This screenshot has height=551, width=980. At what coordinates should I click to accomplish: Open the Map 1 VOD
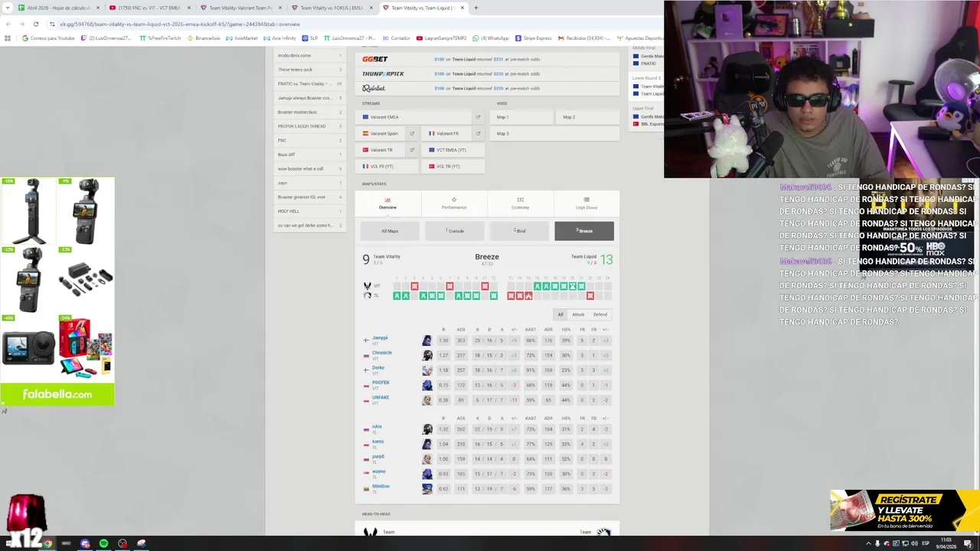click(521, 117)
